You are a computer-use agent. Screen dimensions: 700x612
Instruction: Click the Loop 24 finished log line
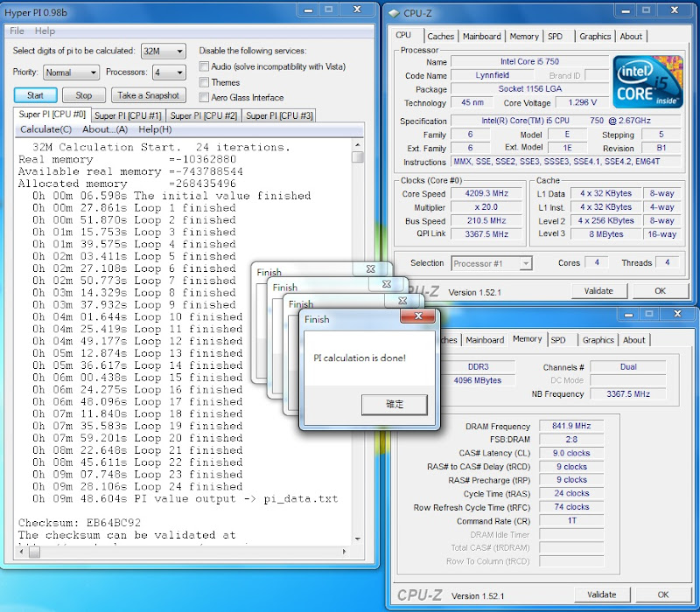point(137,486)
